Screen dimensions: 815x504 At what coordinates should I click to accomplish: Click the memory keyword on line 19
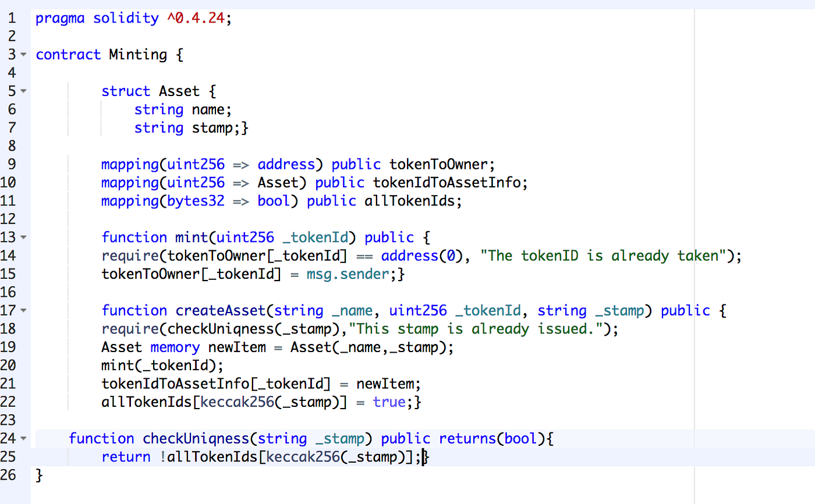click(x=175, y=346)
